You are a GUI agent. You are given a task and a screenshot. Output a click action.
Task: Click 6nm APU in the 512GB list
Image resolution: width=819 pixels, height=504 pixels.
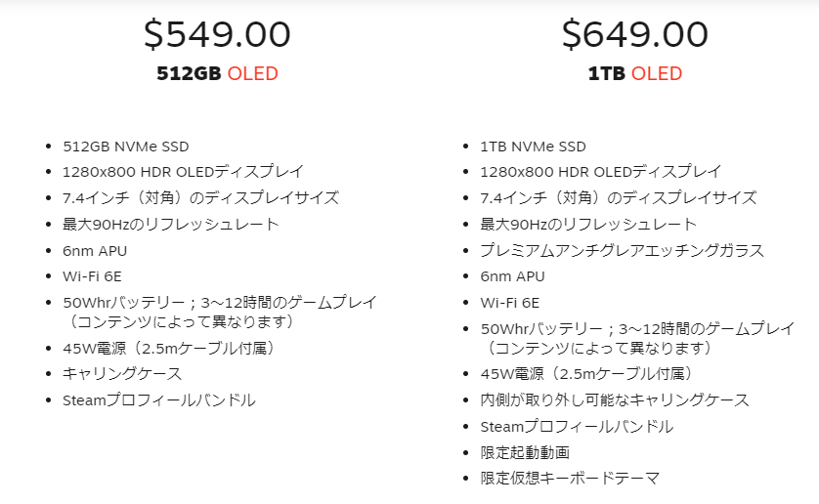coord(95,251)
